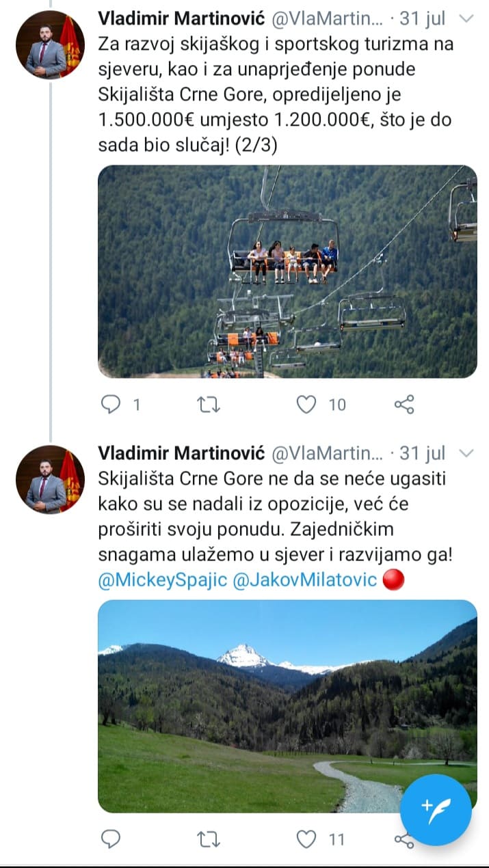Screen dimensions: 489x868
Task: Reply to the ski tourism tweet (2/3)
Action: pos(110,405)
